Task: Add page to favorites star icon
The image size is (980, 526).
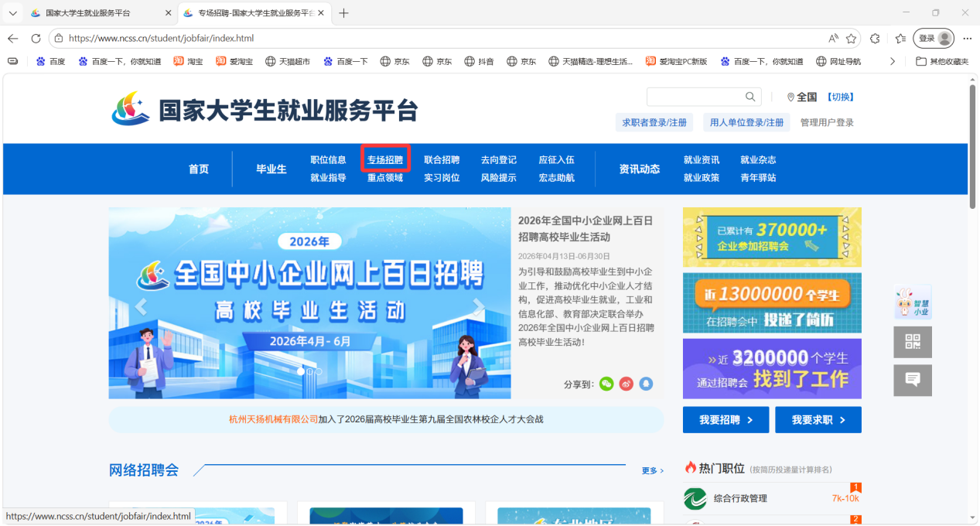Action: click(x=851, y=38)
